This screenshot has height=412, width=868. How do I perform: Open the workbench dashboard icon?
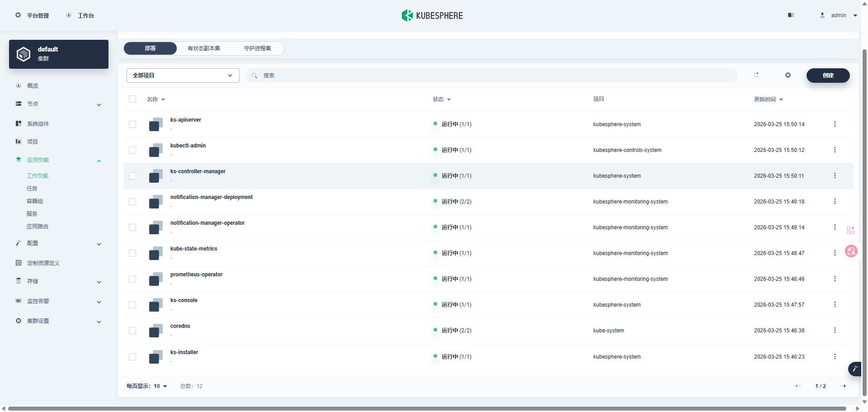click(x=69, y=15)
